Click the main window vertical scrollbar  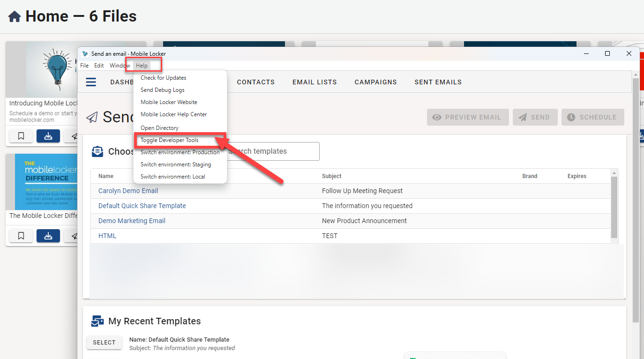[636, 200]
